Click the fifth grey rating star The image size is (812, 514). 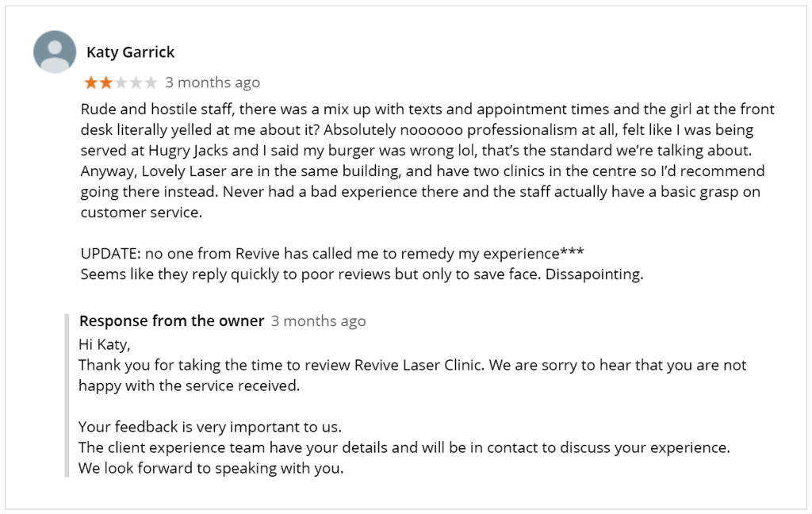pyautogui.click(x=151, y=82)
